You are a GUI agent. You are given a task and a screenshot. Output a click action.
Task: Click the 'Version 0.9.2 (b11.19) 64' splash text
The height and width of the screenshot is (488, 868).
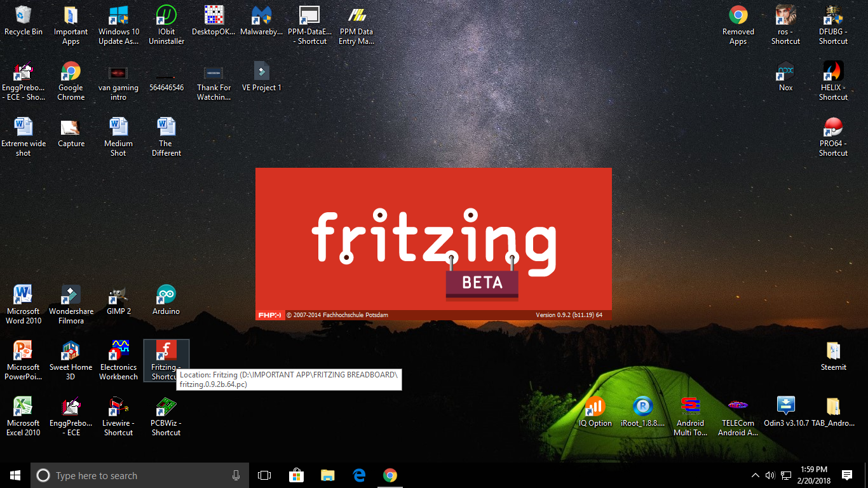(x=569, y=315)
